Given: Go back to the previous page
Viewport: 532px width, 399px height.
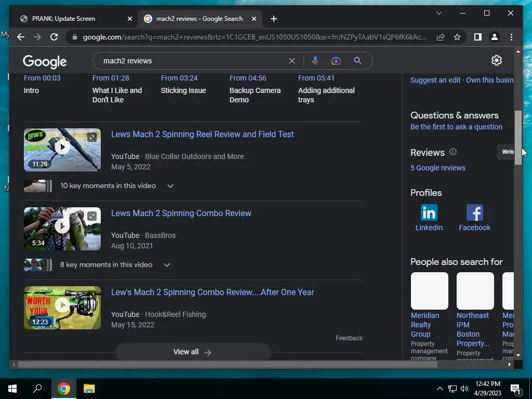Looking at the screenshot, I should coord(21,37).
